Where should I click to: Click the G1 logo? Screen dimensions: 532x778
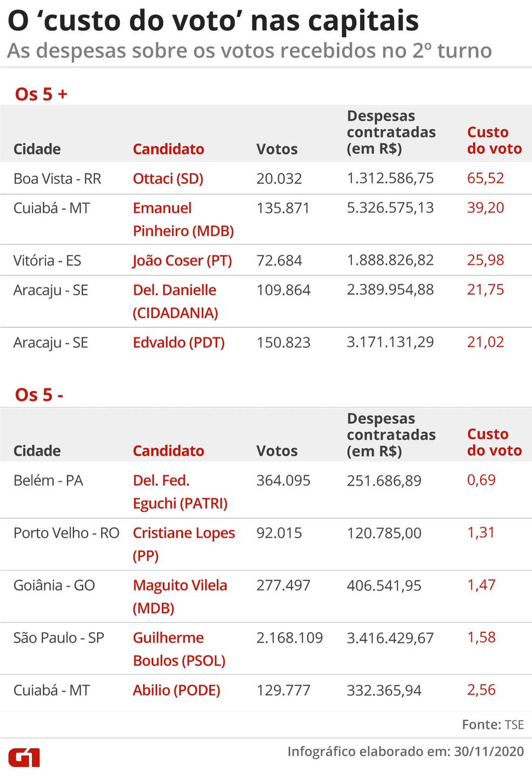point(24,757)
